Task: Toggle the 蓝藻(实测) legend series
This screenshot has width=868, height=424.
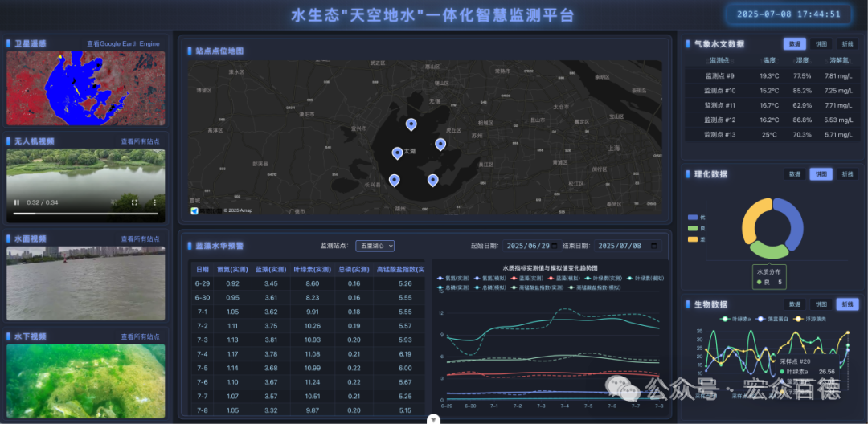Action: pos(529,279)
